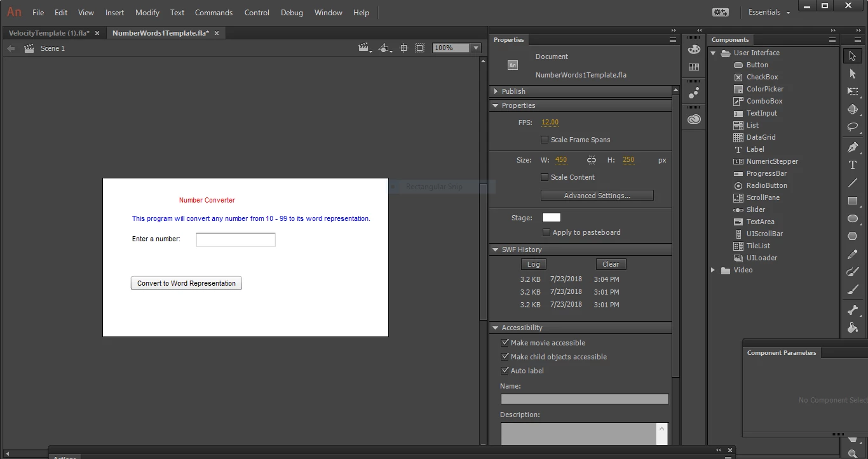This screenshot has width=868, height=459.
Task: Open the Motion Presets panel icon
Action: coord(694,93)
